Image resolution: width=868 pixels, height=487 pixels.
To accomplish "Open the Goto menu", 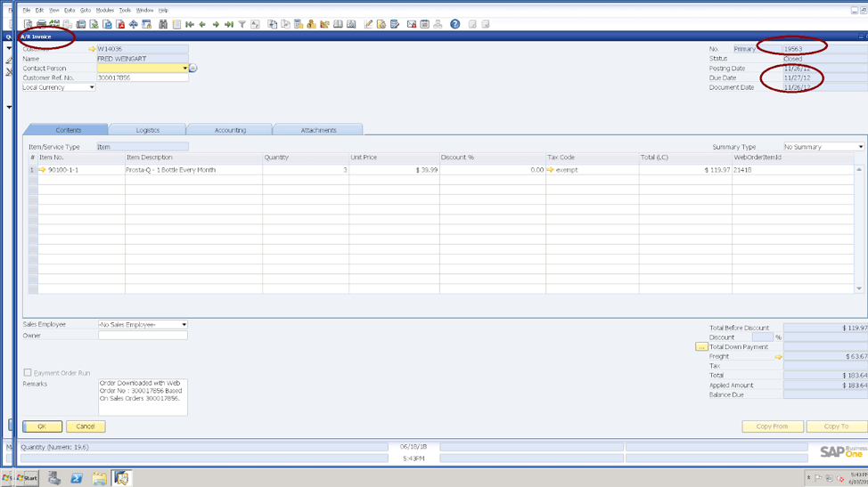I will pyautogui.click(x=86, y=10).
